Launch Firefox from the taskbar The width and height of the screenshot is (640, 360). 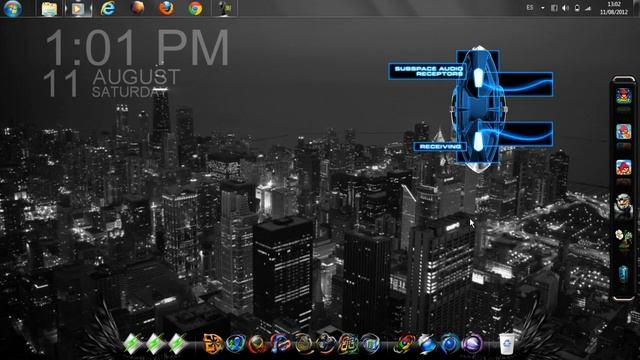[166, 8]
